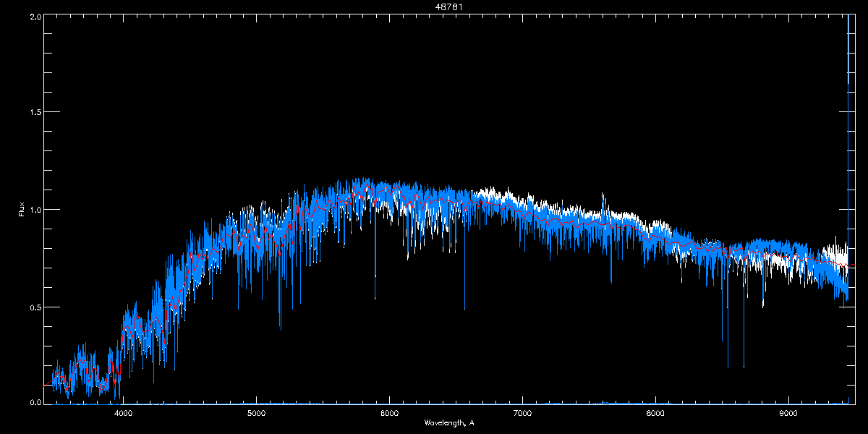868x434 pixels.
Task: Click the y-axis tick label "0.5"
Action: tap(35, 307)
